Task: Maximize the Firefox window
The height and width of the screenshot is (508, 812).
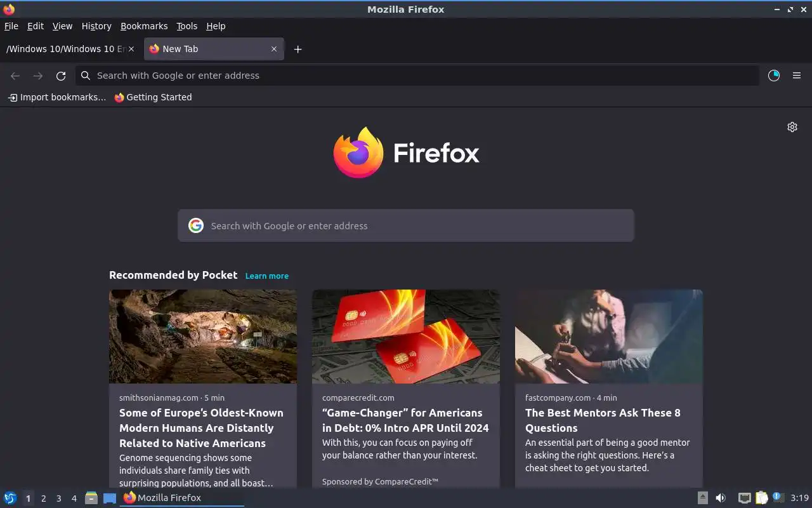Action: 790,10
